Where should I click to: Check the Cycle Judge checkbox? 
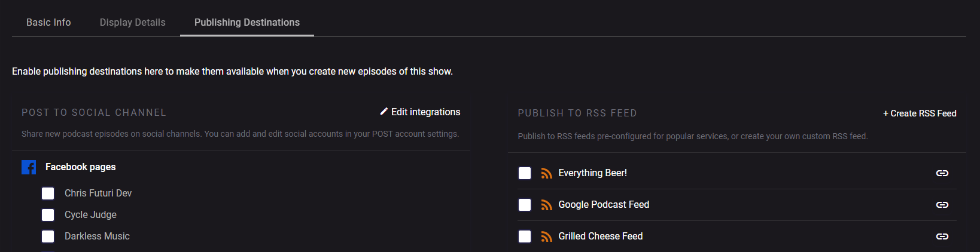(x=48, y=215)
